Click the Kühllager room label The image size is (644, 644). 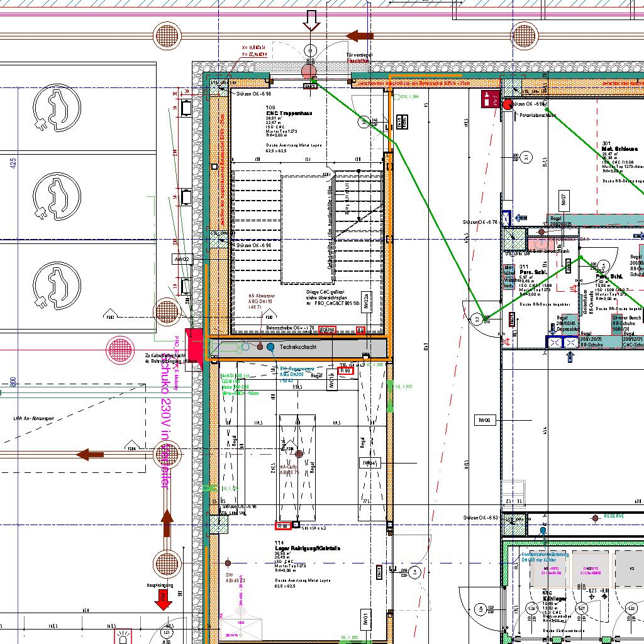pos(555,599)
